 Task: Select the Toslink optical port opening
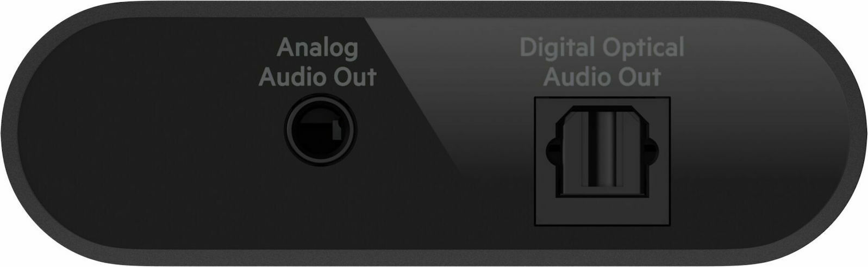(x=602, y=161)
